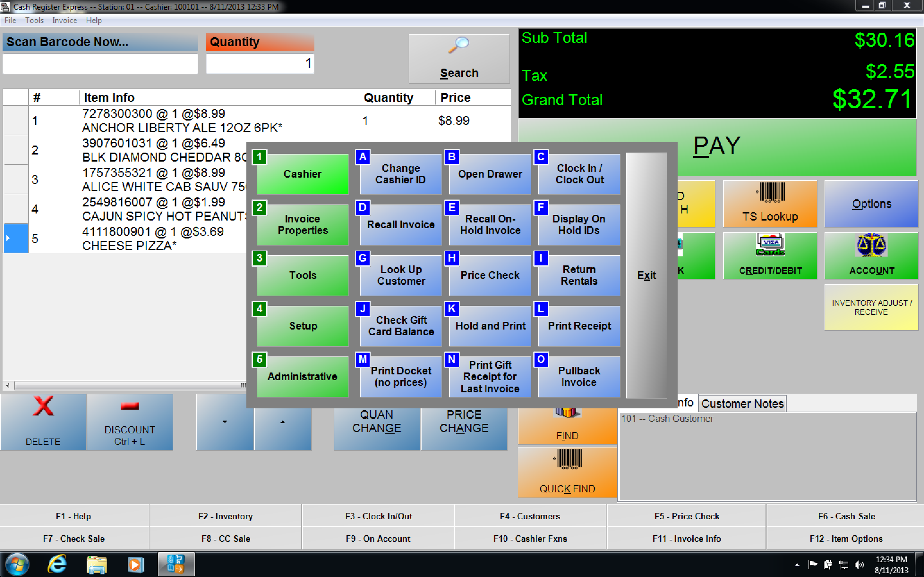Click the up arrow to scroll the item list
The height and width of the screenshot is (577, 924).
click(283, 422)
